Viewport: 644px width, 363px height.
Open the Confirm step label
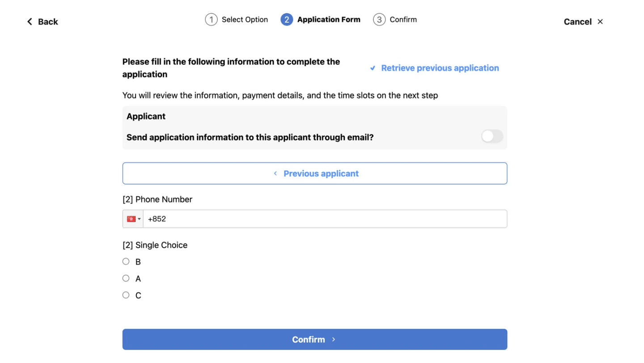403,20
